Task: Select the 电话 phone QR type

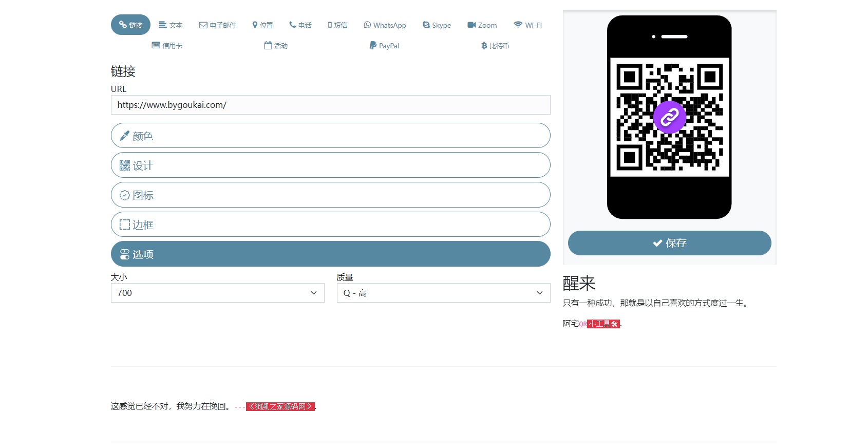Action: (x=300, y=25)
